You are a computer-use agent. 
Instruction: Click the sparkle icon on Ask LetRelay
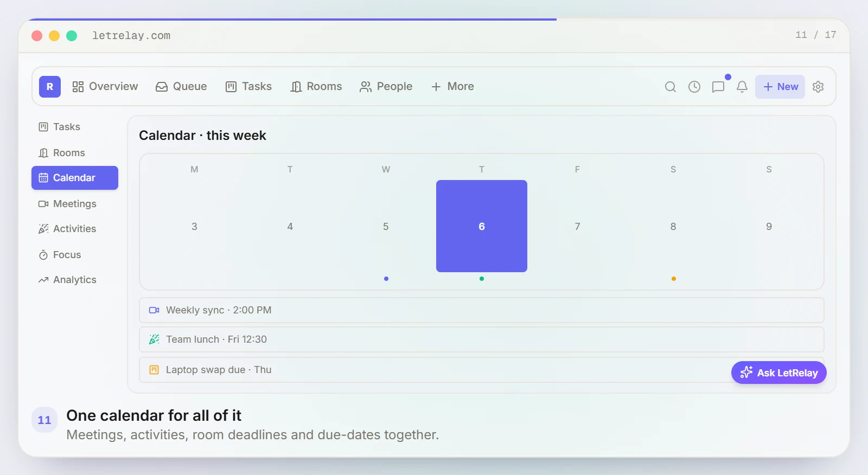tap(746, 373)
